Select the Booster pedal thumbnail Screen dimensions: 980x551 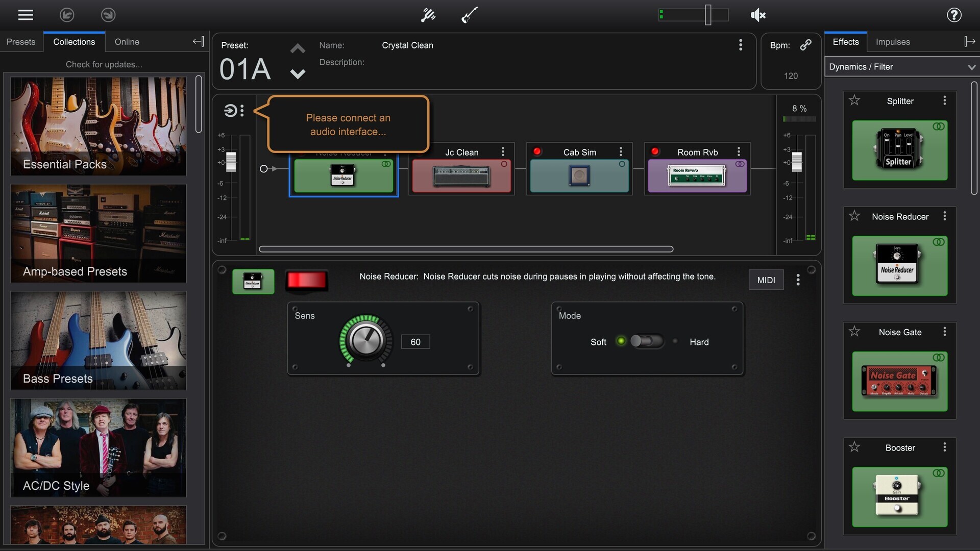coord(900,497)
